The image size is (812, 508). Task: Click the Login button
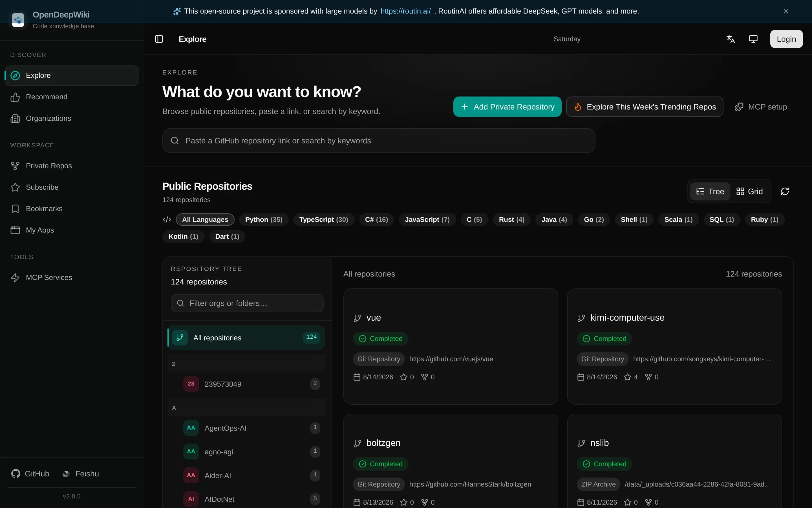click(x=786, y=39)
